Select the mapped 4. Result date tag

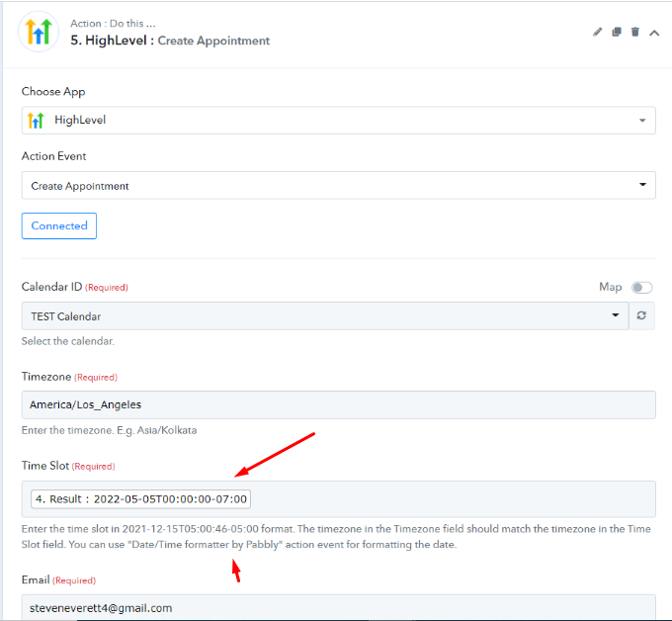tap(141, 499)
